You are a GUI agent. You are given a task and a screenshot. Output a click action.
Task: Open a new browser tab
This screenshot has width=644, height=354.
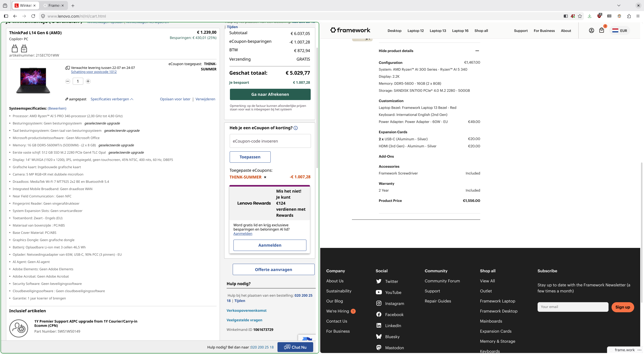point(73,6)
